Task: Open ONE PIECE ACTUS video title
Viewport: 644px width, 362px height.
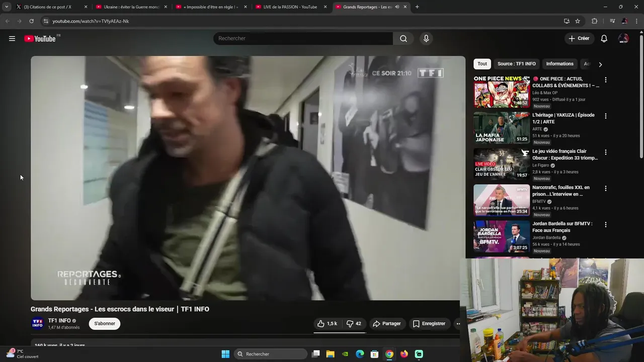Action: pyautogui.click(x=566, y=82)
